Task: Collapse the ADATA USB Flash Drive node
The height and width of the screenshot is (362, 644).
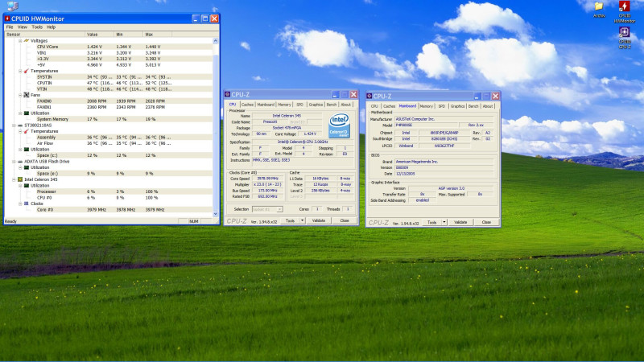Action: [x=14, y=162]
